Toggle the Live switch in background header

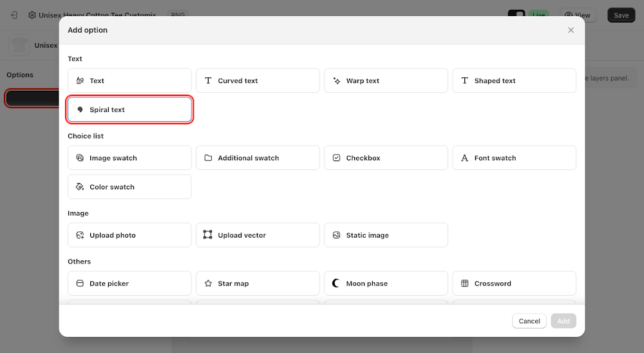tap(516, 14)
